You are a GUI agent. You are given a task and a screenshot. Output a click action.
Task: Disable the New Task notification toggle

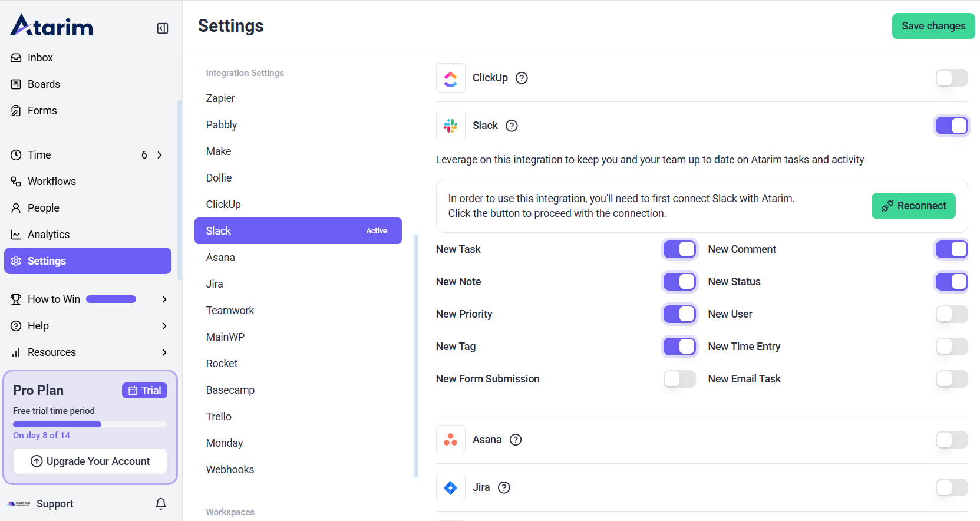tap(679, 249)
